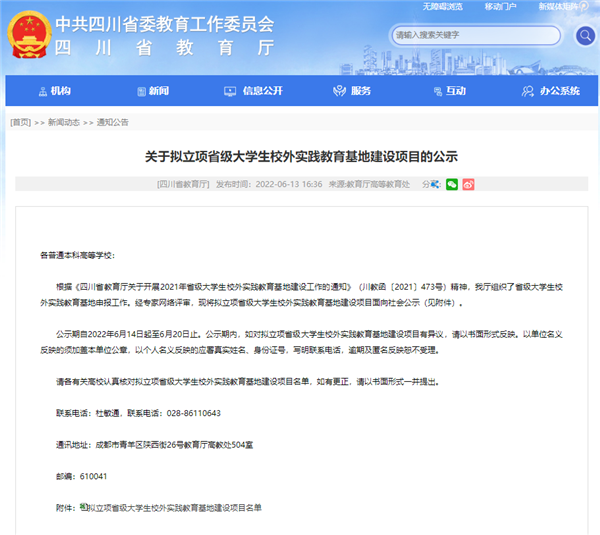Open 通知公告 in the breadcrumb
The image size is (600, 535).
click(x=112, y=122)
